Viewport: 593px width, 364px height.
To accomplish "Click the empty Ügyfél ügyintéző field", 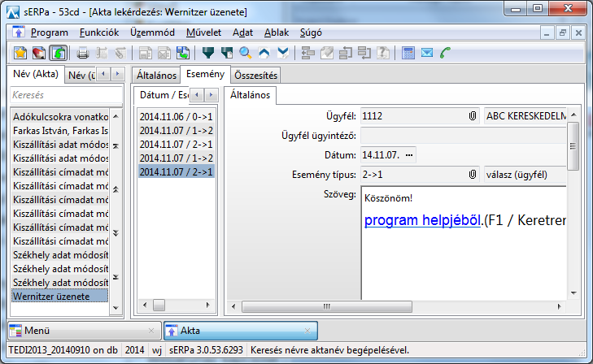I will click(464, 135).
